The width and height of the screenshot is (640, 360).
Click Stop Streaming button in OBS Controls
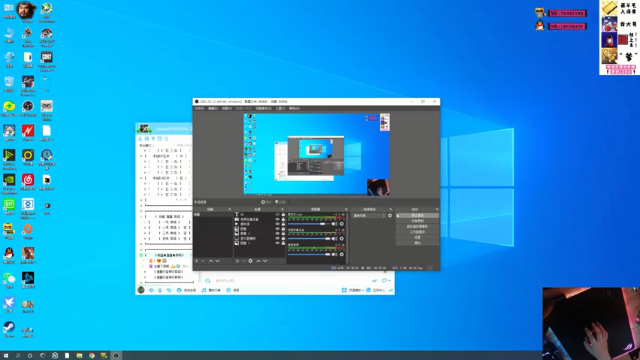(x=417, y=216)
